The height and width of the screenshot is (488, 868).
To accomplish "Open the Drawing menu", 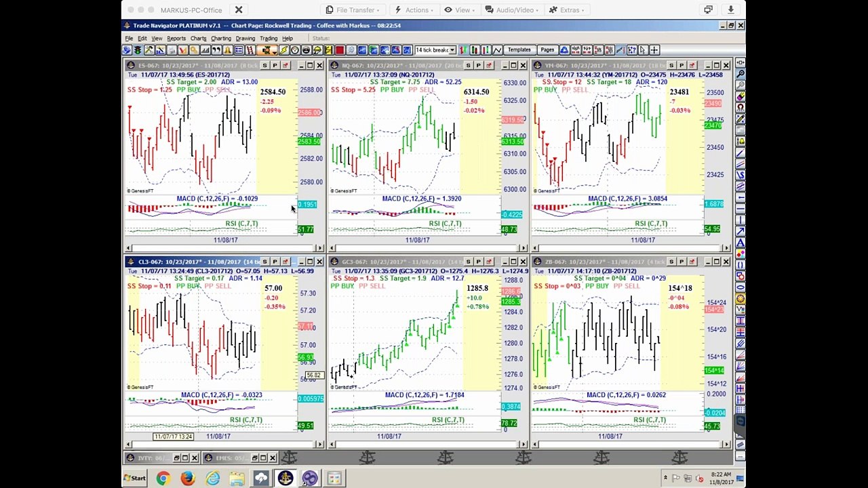I will coord(245,39).
